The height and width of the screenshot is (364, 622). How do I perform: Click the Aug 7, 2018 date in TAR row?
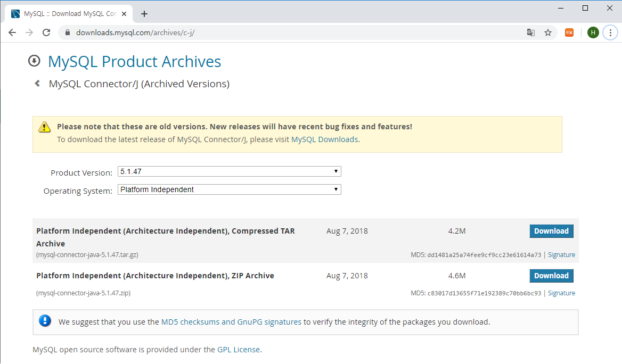coord(347,231)
